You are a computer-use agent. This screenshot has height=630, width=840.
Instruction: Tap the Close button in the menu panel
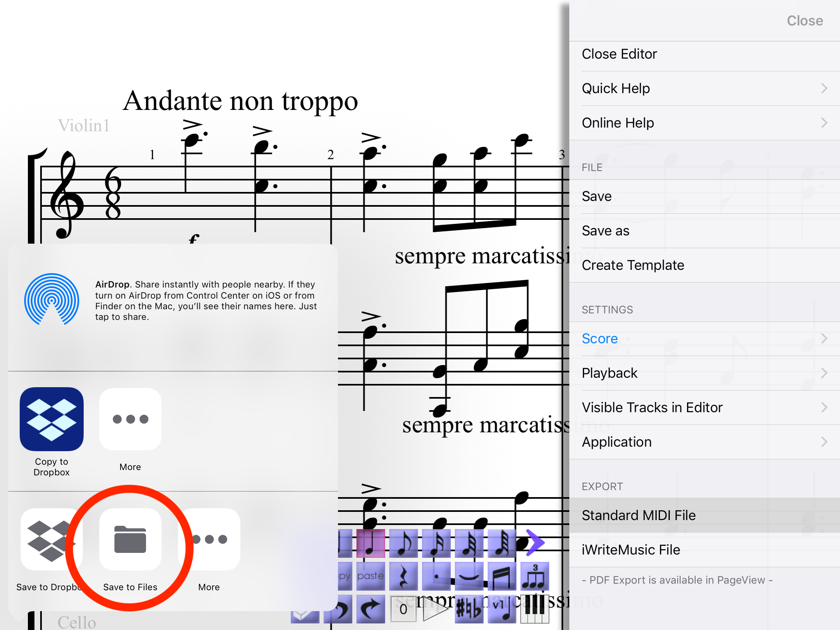pyautogui.click(x=805, y=21)
